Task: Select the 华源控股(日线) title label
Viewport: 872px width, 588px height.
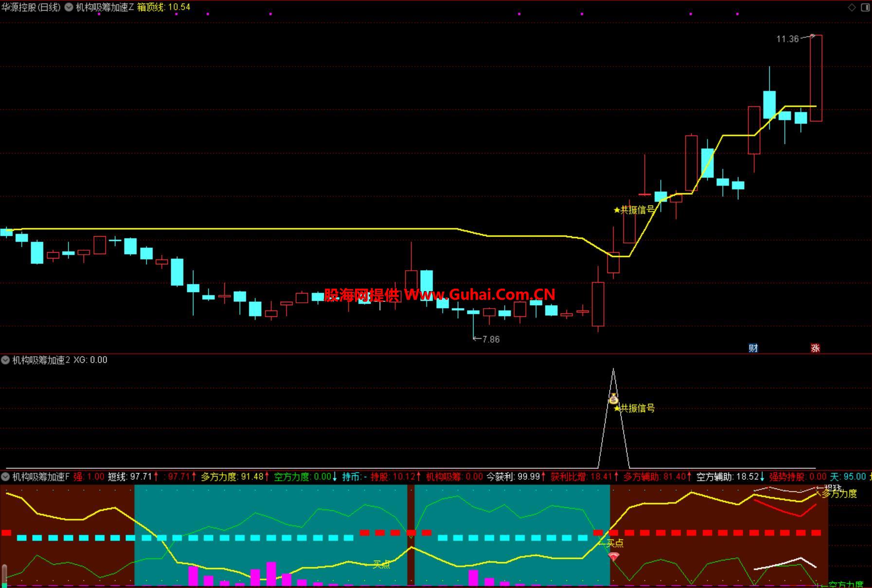Action: click(x=31, y=7)
